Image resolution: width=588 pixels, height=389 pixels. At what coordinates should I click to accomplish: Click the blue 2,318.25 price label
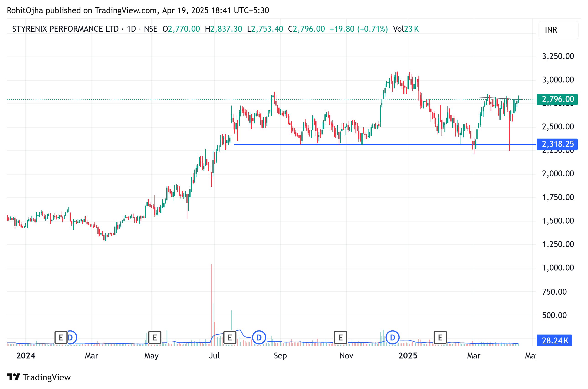pos(557,144)
